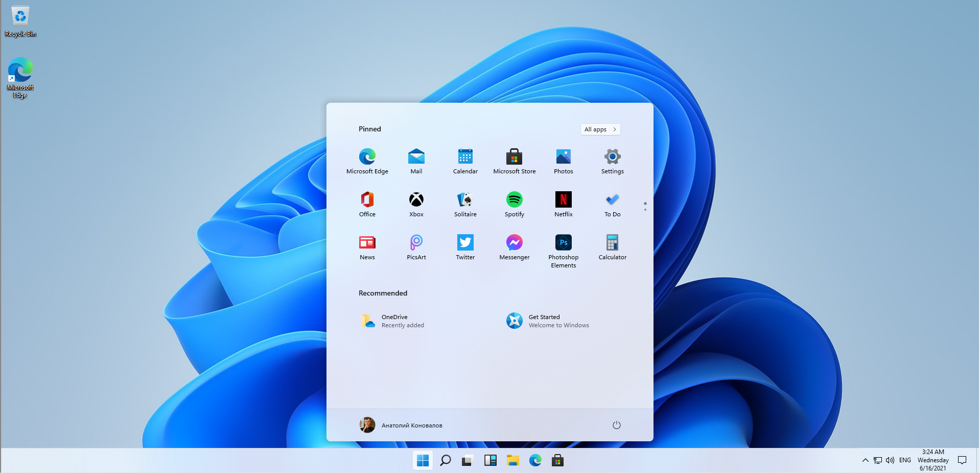
Task: Open Spotify
Action: pos(514,204)
